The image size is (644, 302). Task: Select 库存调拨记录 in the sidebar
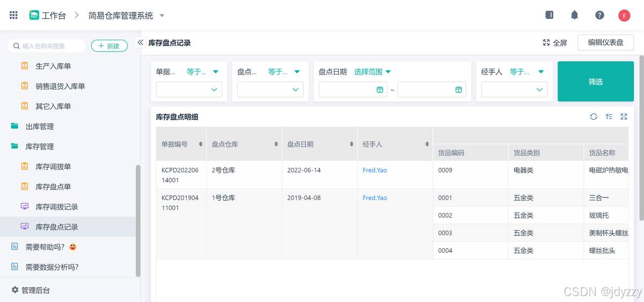coord(56,207)
